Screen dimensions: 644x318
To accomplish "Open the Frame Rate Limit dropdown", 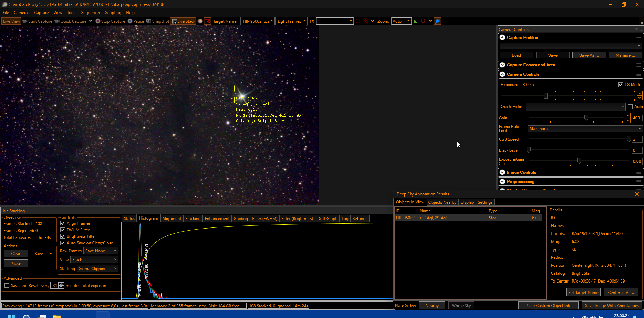I will pos(585,129).
